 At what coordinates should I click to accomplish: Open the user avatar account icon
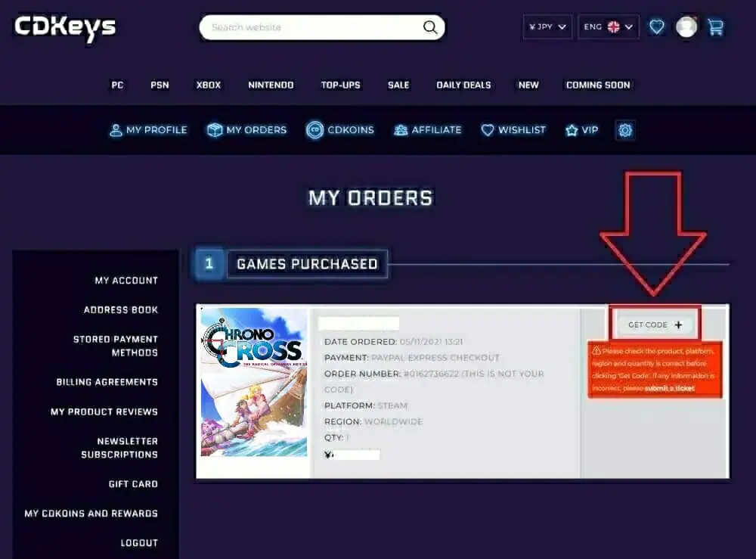tap(686, 27)
